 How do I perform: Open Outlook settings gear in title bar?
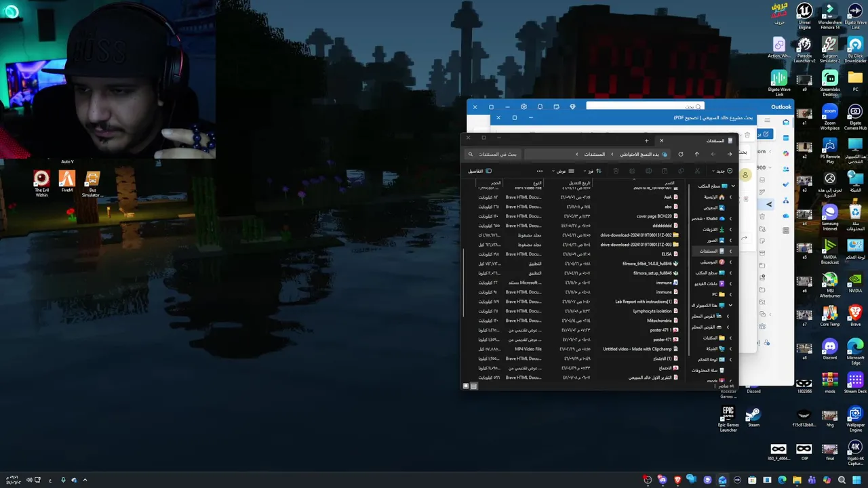524,106
